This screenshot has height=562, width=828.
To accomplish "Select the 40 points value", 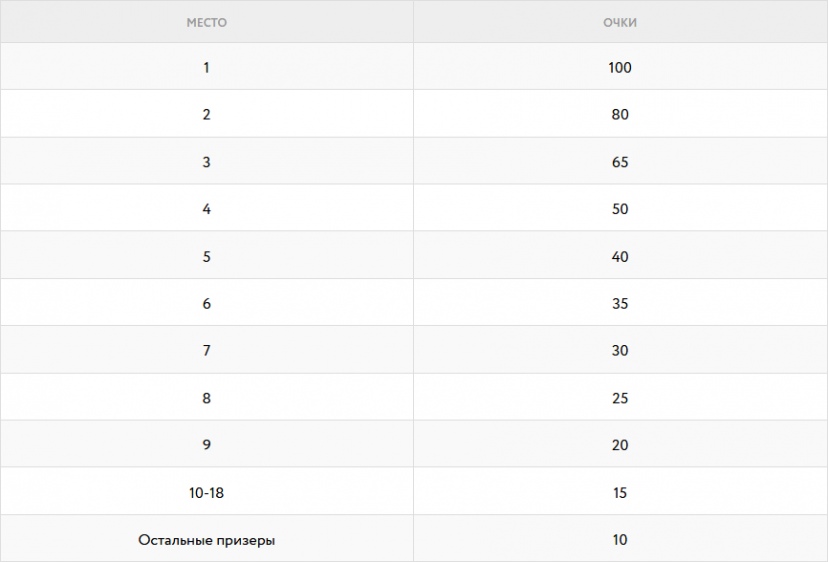I will (620, 256).
